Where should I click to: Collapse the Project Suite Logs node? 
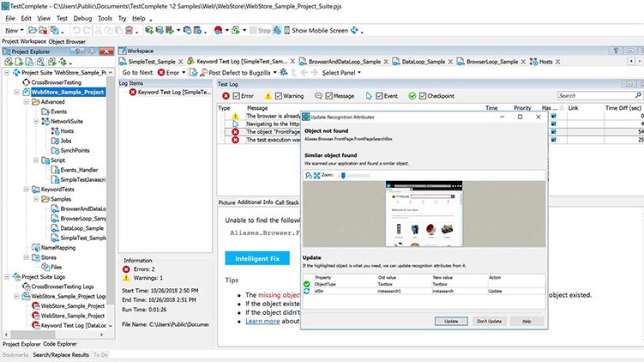tap(7, 277)
